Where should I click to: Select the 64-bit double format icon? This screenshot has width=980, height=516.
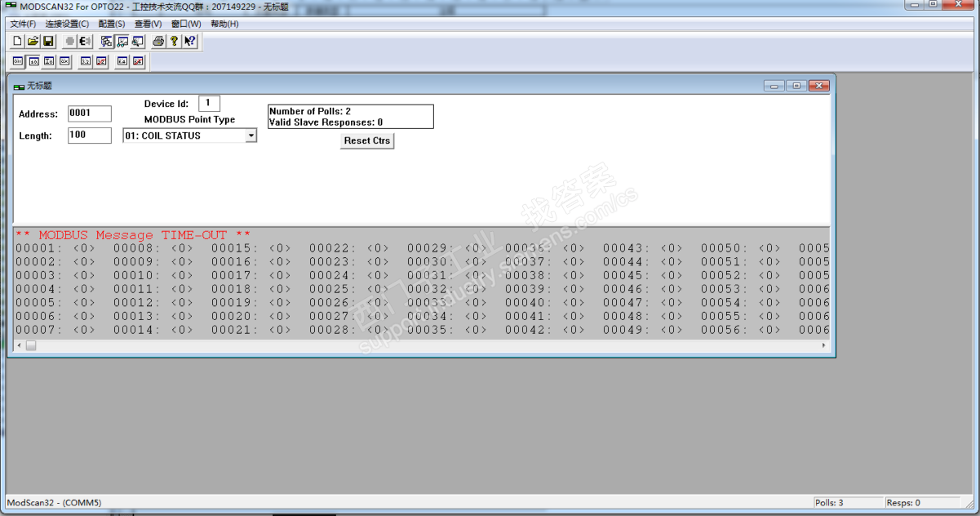tap(122, 61)
